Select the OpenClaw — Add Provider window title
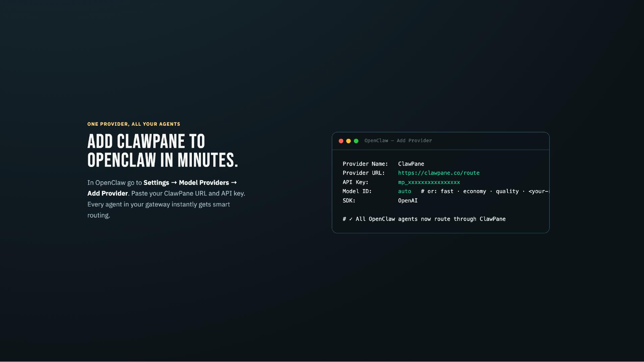The image size is (644, 362). click(x=398, y=141)
